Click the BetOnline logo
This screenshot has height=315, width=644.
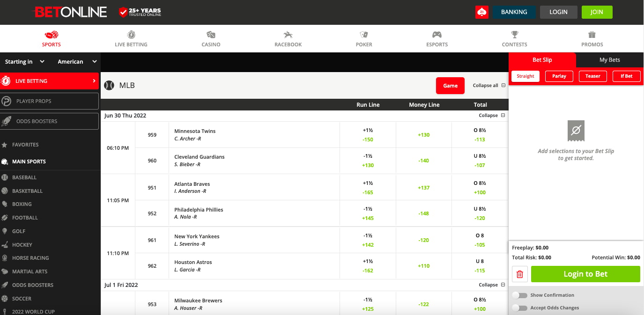pyautogui.click(x=70, y=12)
